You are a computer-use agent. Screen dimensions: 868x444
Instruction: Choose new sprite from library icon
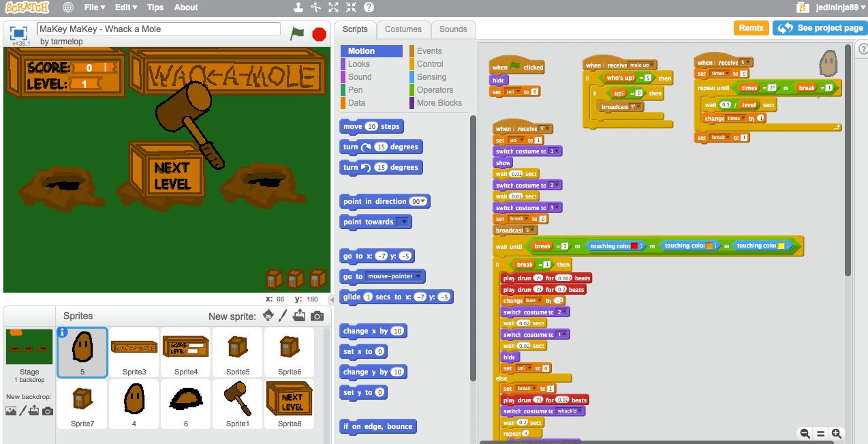(x=268, y=316)
